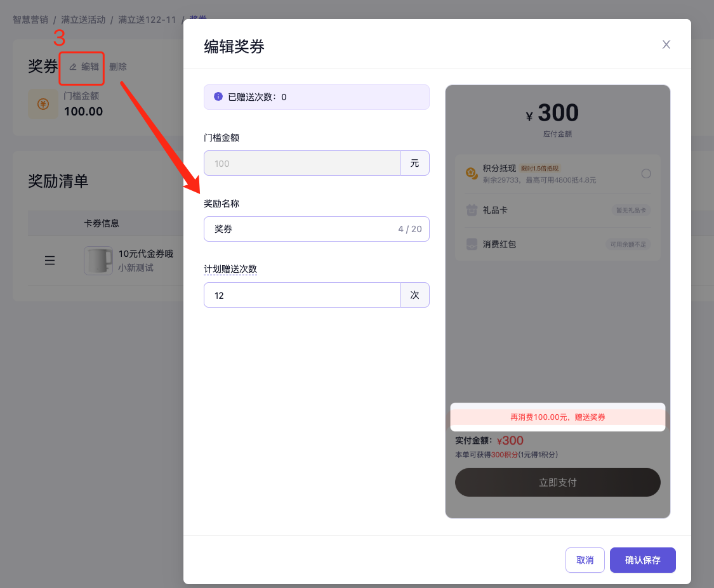Click the 删除 link beside 奖券
The width and height of the screenshot is (714, 588).
point(118,67)
